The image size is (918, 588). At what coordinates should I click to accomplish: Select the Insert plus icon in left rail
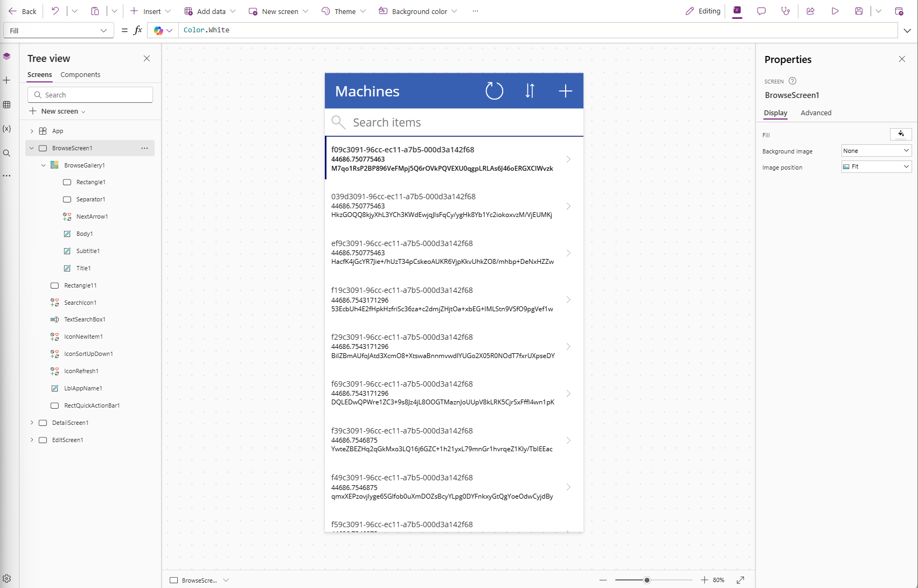(x=7, y=80)
